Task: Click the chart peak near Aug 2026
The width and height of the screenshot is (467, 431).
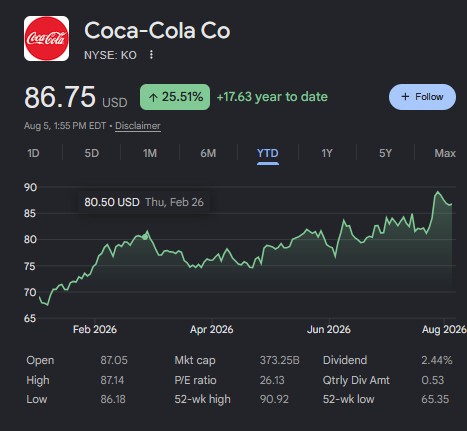Action: tap(437, 192)
